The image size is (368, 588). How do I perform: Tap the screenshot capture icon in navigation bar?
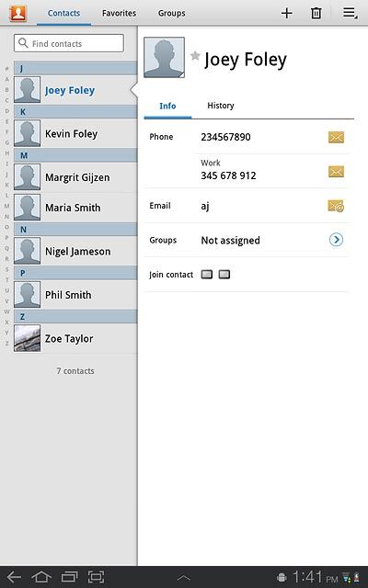96,577
